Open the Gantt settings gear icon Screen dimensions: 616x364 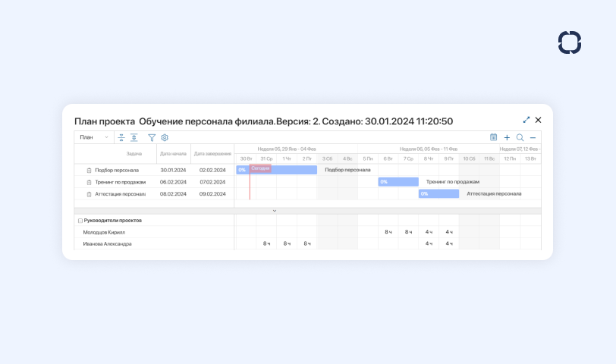point(165,137)
